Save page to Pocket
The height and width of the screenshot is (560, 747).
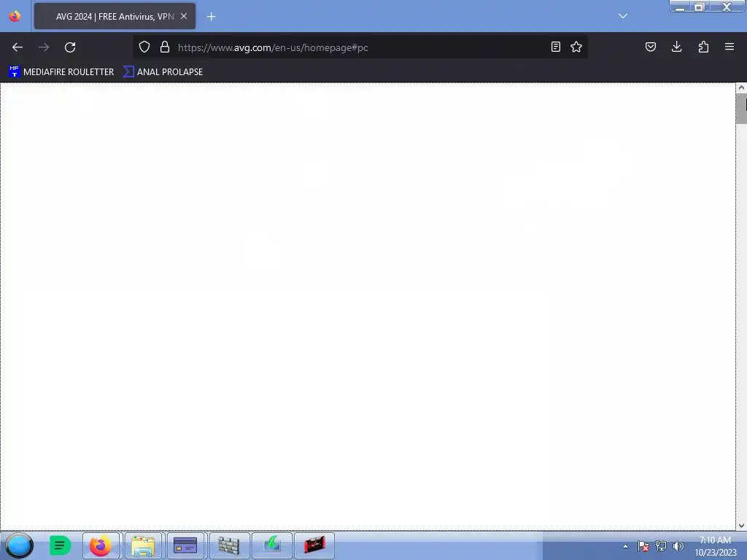coord(651,47)
